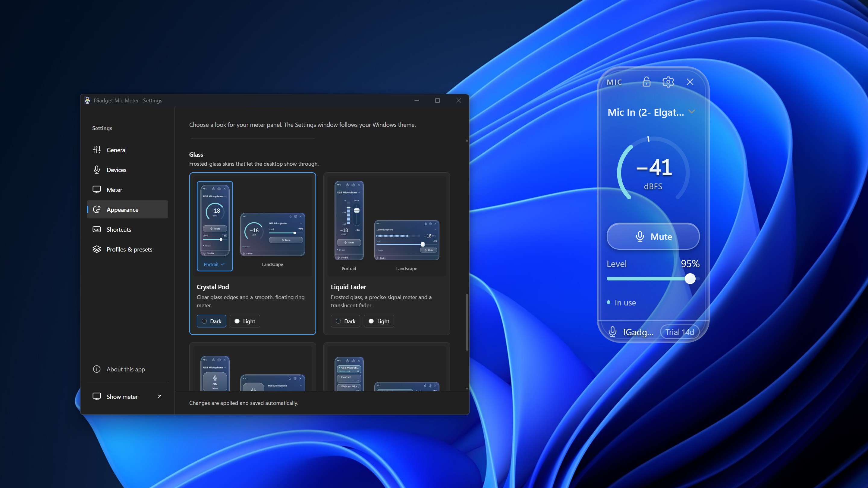Open About this app

click(127, 369)
